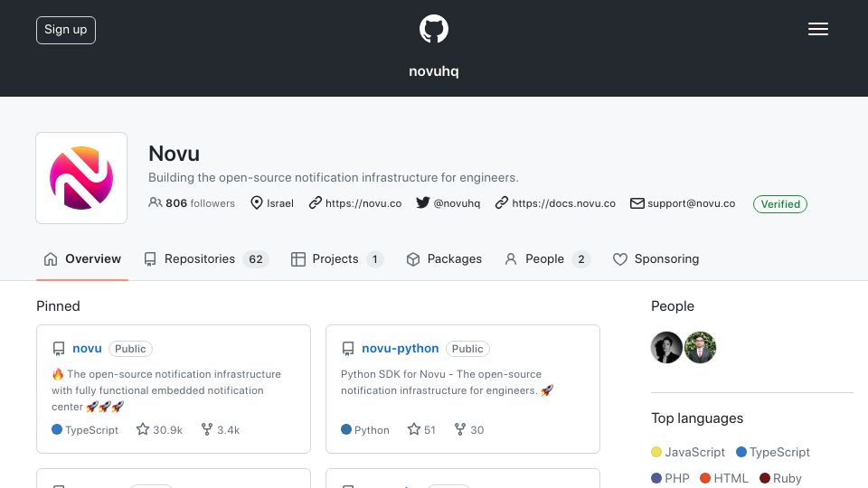The width and height of the screenshot is (868, 488).
Task: Click the Verified badge
Action: pyautogui.click(x=780, y=204)
